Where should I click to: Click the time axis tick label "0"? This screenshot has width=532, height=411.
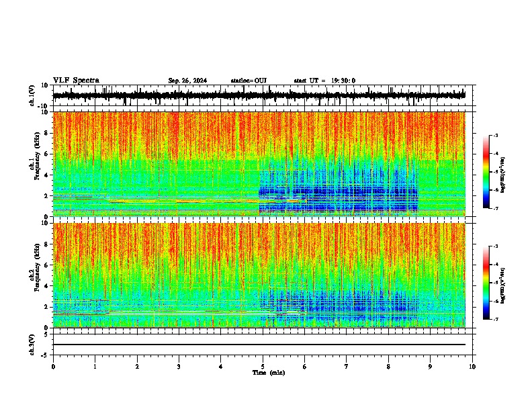click(x=53, y=367)
